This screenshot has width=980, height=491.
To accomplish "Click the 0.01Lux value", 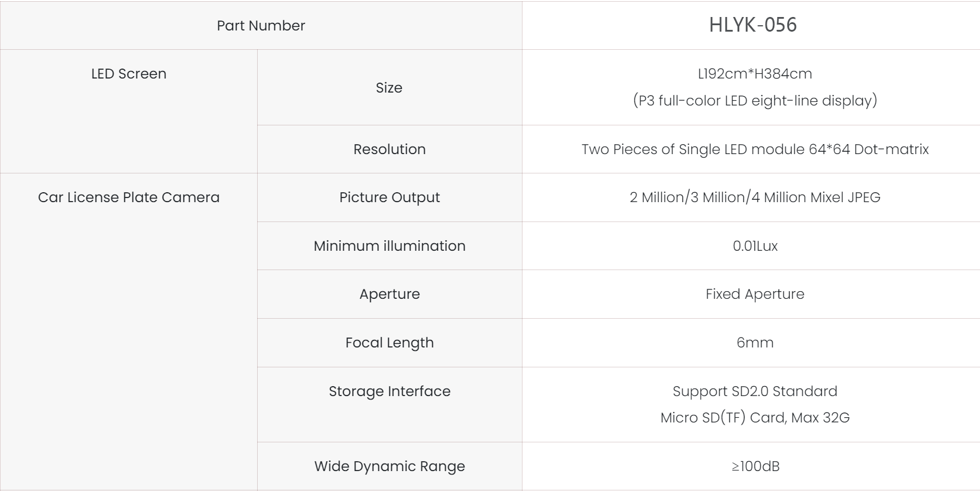I will click(754, 246).
